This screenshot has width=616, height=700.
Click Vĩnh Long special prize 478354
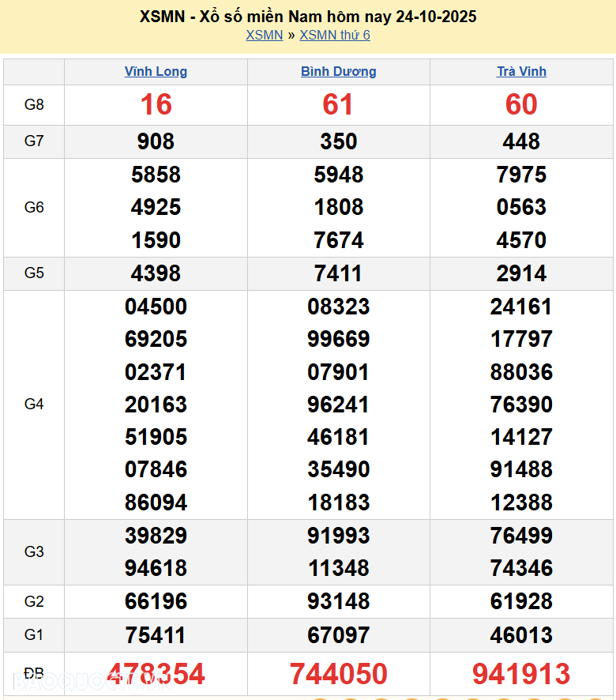(156, 674)
